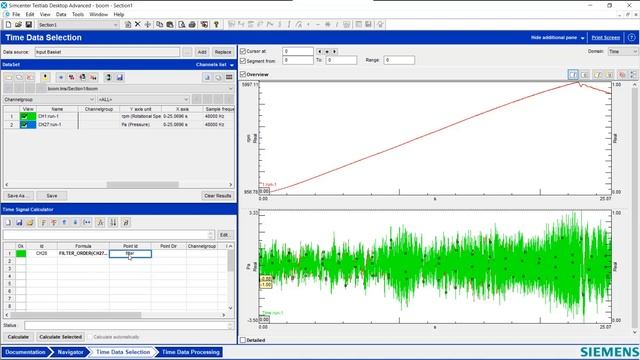Click the Calculate Selected button

click(60, 337)
